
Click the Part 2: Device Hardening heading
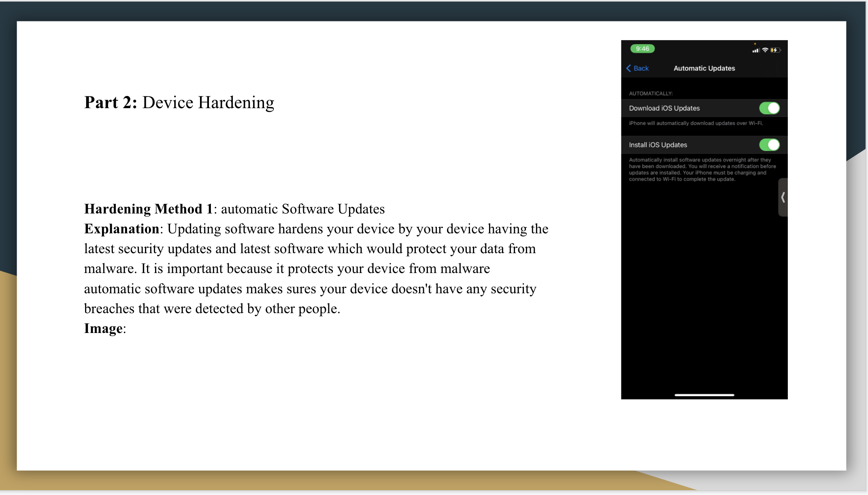(179, 102)
